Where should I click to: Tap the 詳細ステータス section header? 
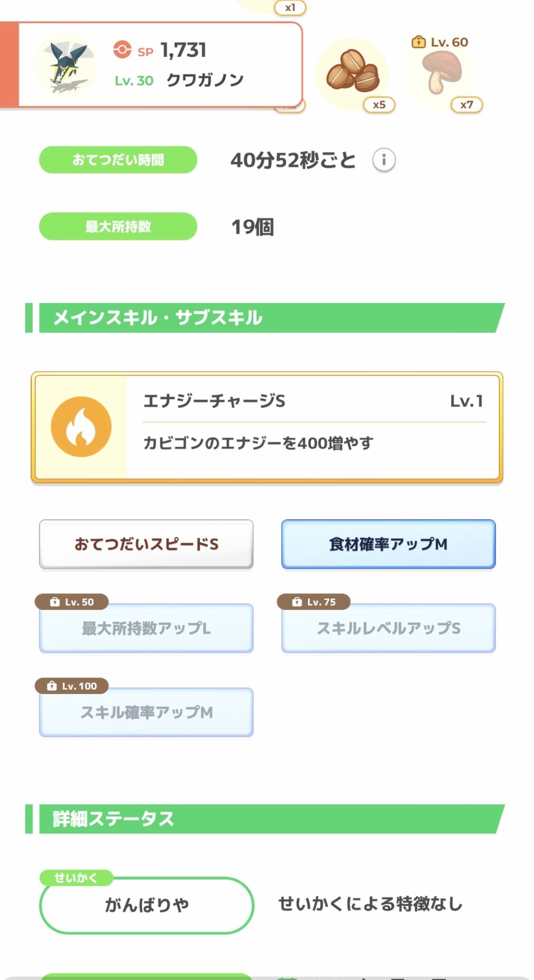tap(265, 819)
